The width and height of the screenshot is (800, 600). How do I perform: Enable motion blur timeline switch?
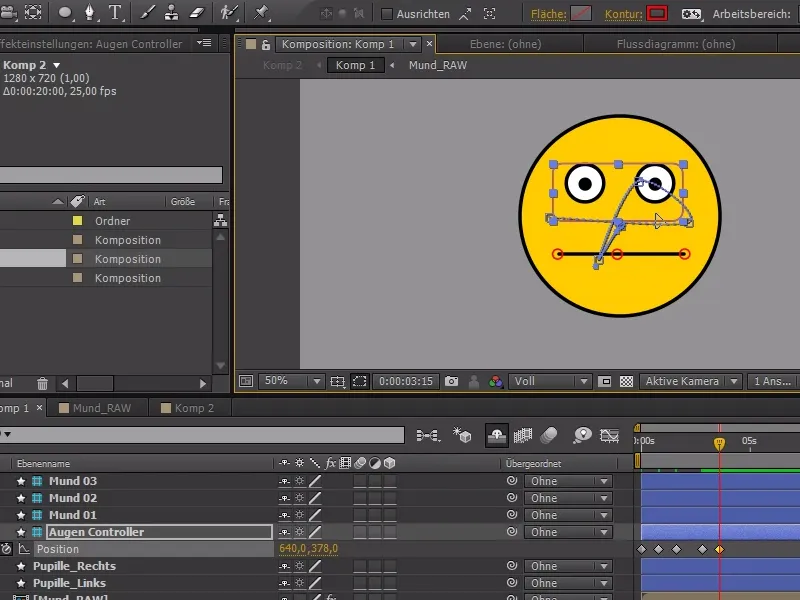549,435
